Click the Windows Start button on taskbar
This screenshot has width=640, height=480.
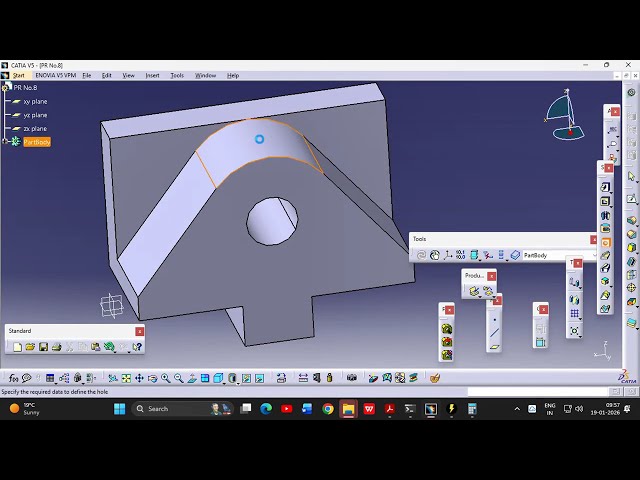[120, 409]
